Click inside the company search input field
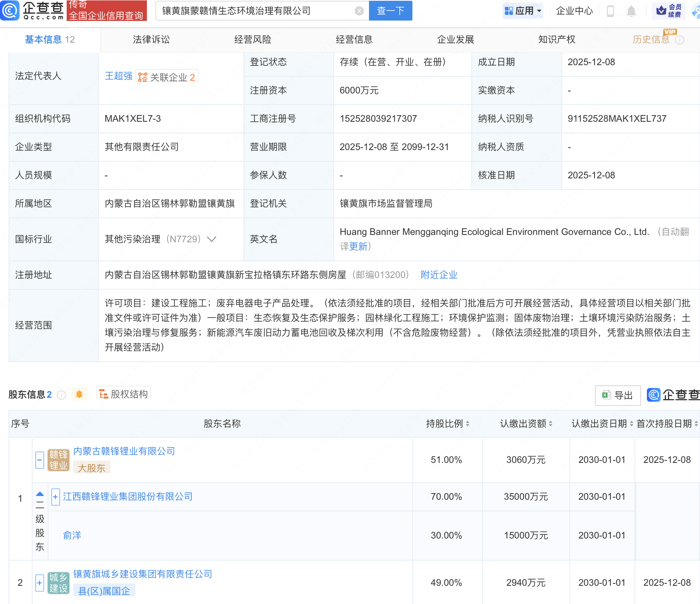This screenshot has height=604, width=700. pos(256,10)
